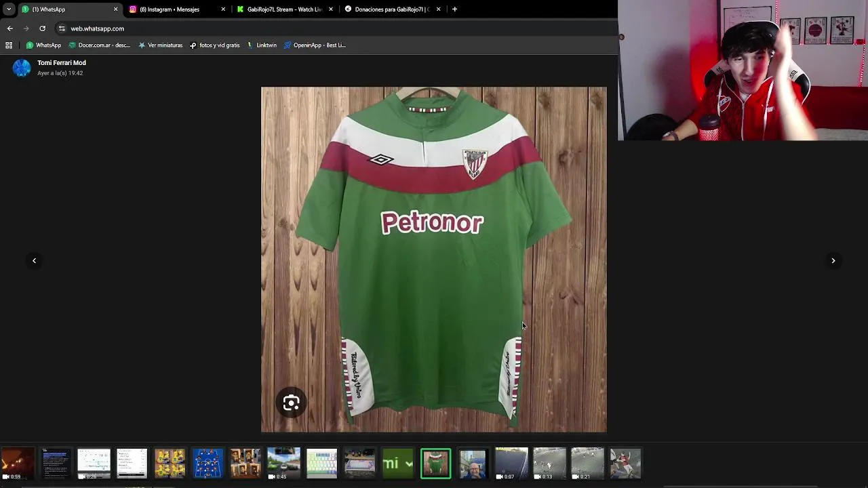The image size is (868, 488).
Task: Close the Donaciones para GabiRojo7l tab
Action: click(438, 9)
